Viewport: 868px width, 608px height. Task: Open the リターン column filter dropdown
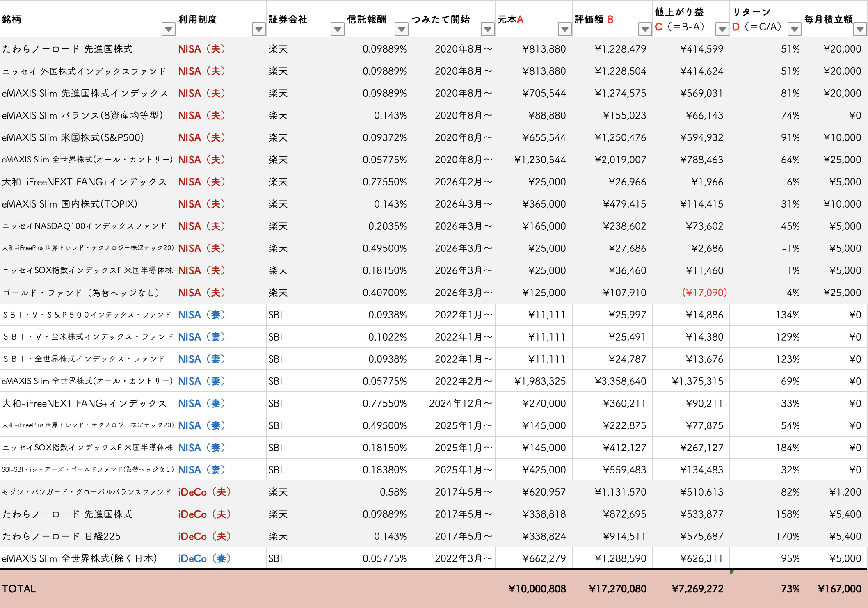point(794,30)
